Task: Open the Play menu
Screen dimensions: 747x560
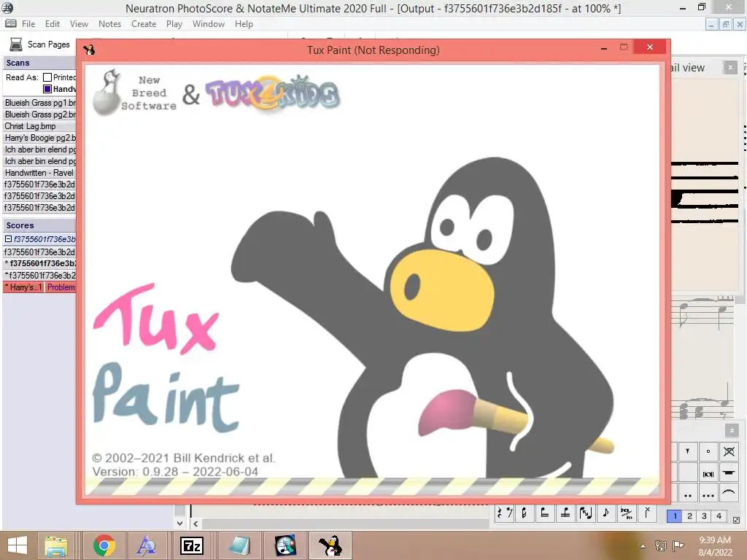Action: pos(174,24)
